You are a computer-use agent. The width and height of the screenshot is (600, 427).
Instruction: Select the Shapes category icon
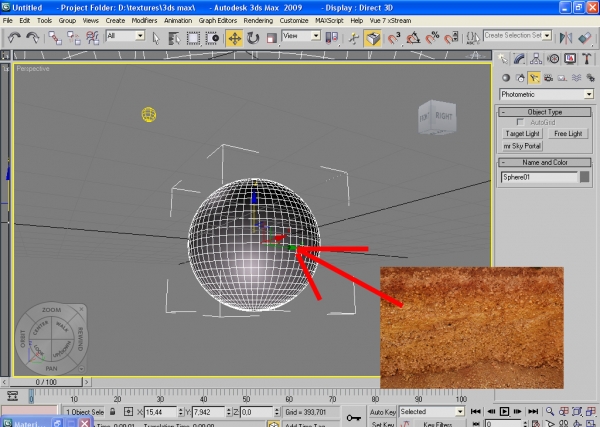pyautogui.click(x=520, y=78)
